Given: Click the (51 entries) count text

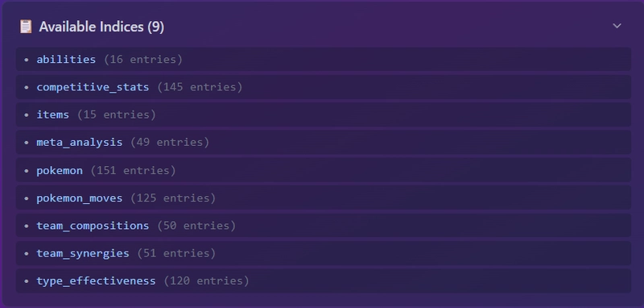Looking at the screenshot, I should click(x=176, y=253).
